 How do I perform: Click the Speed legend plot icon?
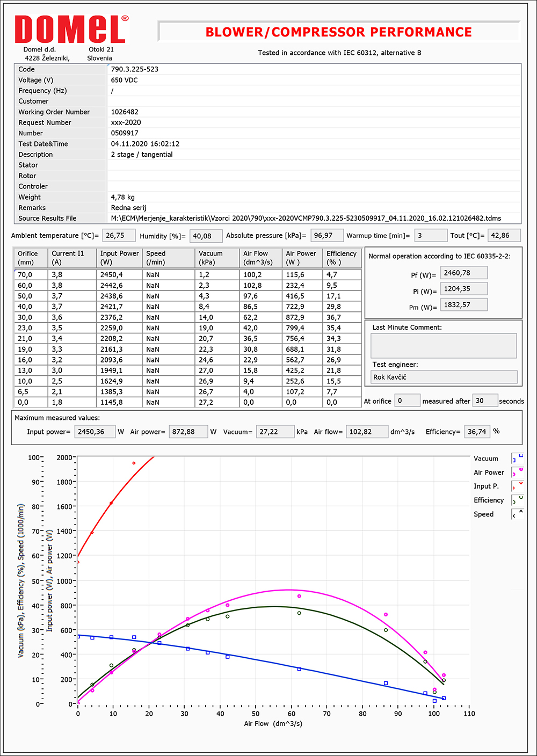(517, 514)
